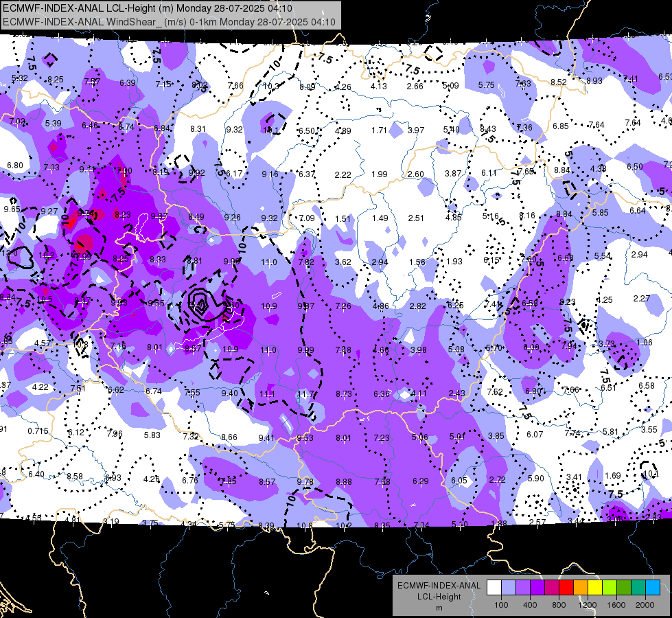Image resolution: width=672 pixels, height=618 pixels.
Task: Click the lime green legend swatch
Action: (610, 588)
